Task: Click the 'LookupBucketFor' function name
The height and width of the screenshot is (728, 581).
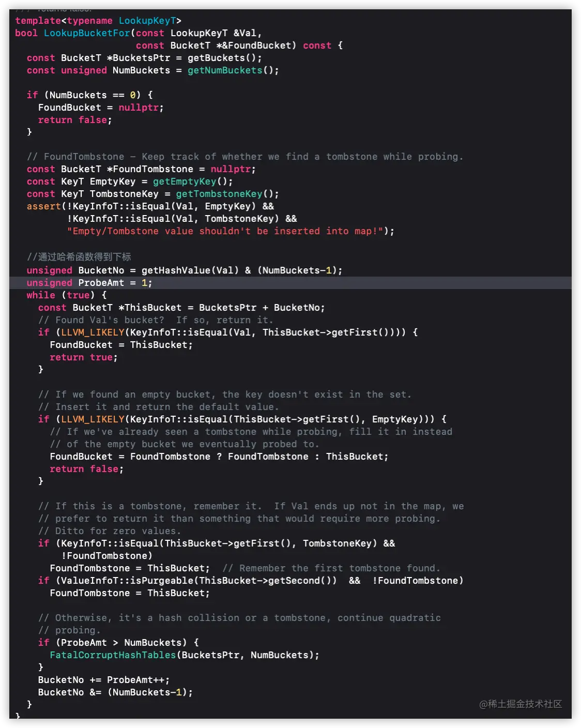Action: click(87, 33)
